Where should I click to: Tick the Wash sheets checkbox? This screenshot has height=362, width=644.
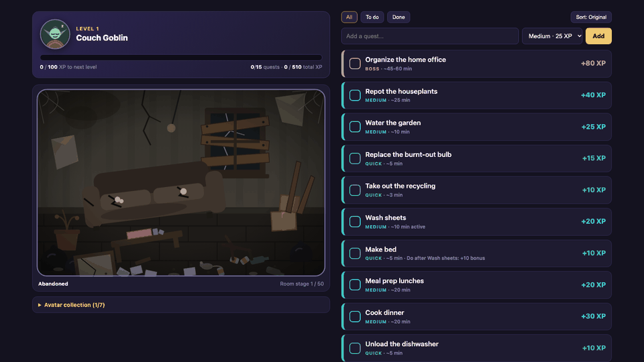coord(355,222)
